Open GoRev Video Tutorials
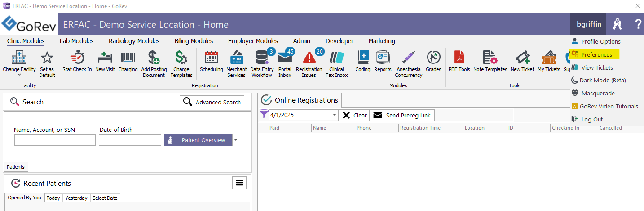This screenshot has width=644, height=211. (x=604, y=106)
